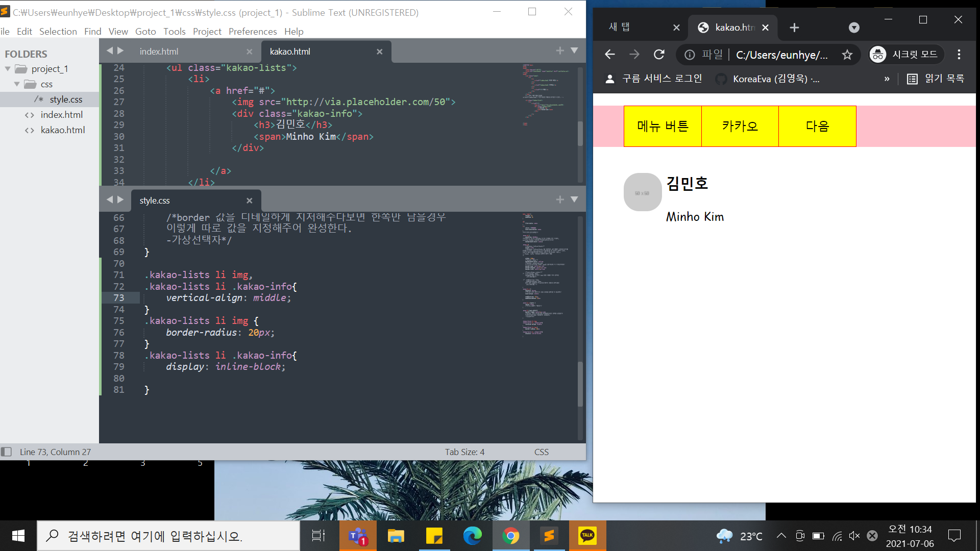Click the browser back arrow
The height and width of the screenshot is (551, 980).
pos(610,55)
